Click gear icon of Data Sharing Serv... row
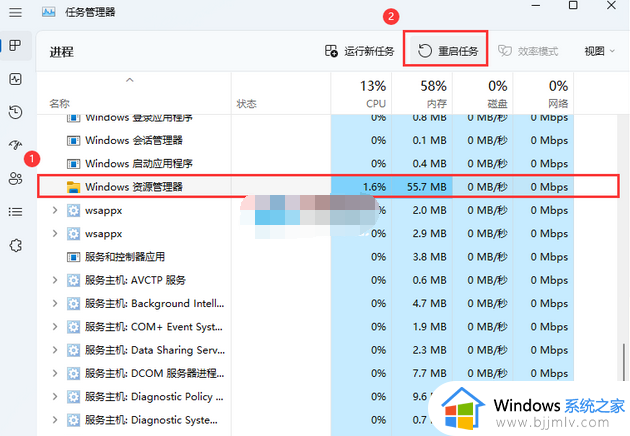Screen dimensions: 630x436 pyautogui.click(x=73, y=350)
